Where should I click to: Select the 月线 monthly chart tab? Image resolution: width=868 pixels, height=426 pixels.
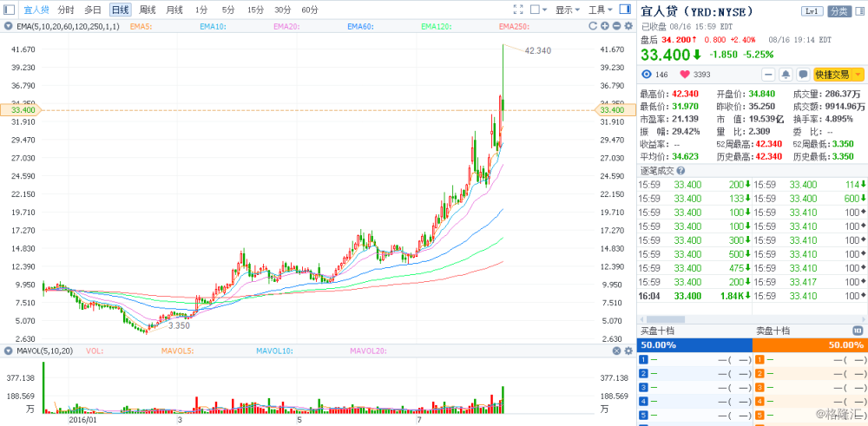(174, 10)
